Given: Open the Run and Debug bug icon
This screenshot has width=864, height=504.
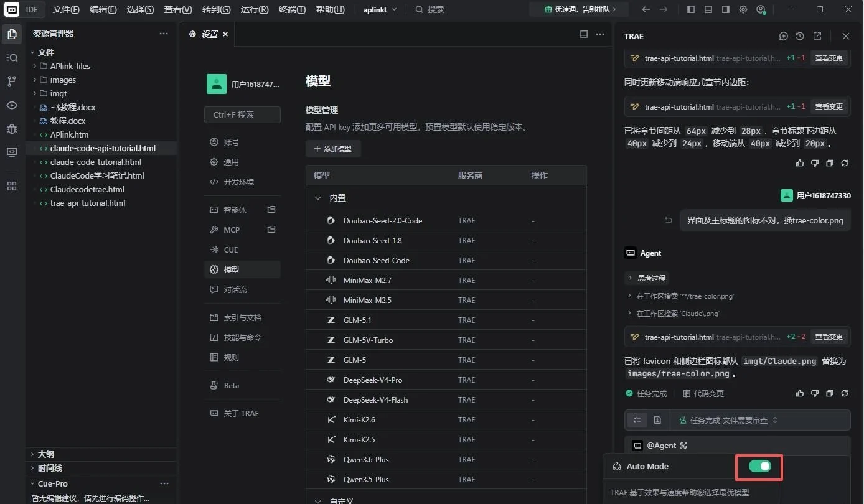Looking at the screenshot, I should (x=12, y=129).
